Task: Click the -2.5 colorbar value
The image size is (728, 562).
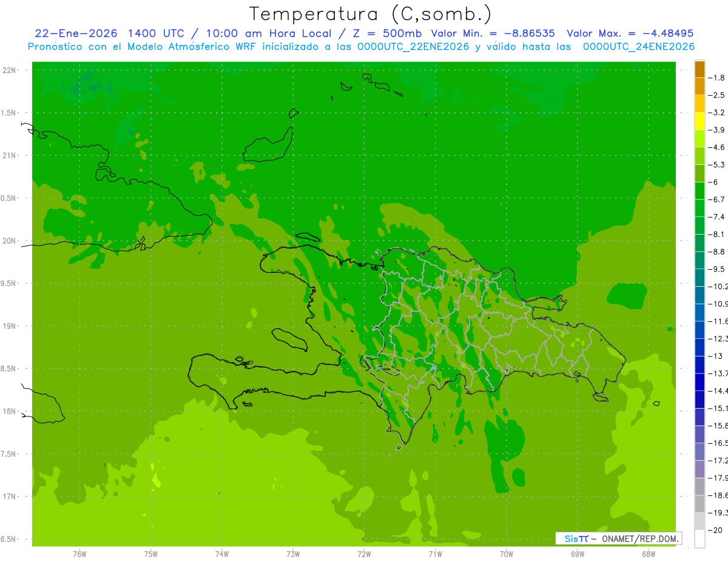Action: click(x=716, y=95)
